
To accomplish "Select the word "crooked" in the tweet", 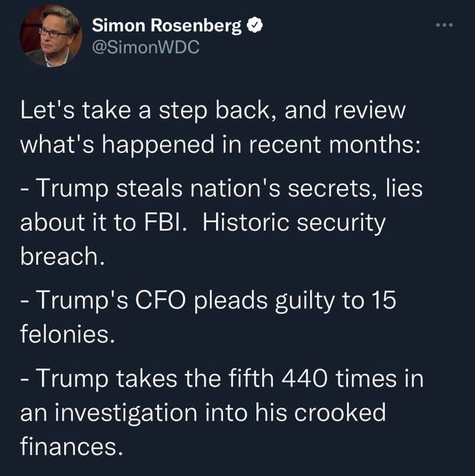I will tap(340, 412).
